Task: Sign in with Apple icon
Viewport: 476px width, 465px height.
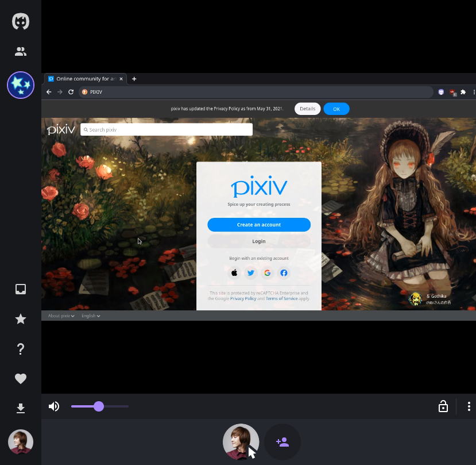Action: click(x=234, y=273)
